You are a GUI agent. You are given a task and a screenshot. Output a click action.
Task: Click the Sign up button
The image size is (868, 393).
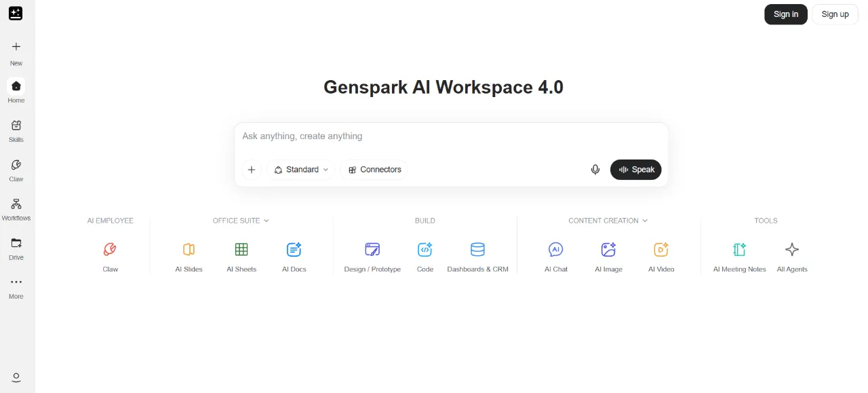835,14
